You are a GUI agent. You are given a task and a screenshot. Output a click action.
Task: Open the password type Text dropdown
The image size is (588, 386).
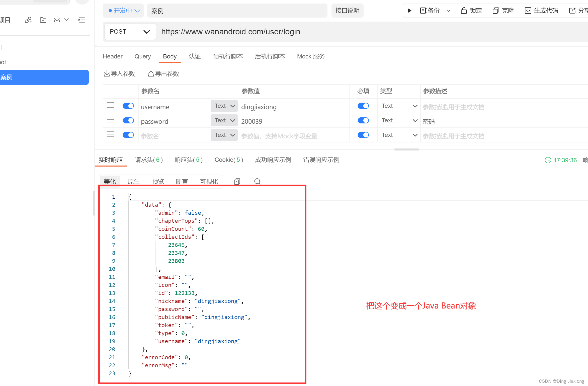tap(399, 120)
